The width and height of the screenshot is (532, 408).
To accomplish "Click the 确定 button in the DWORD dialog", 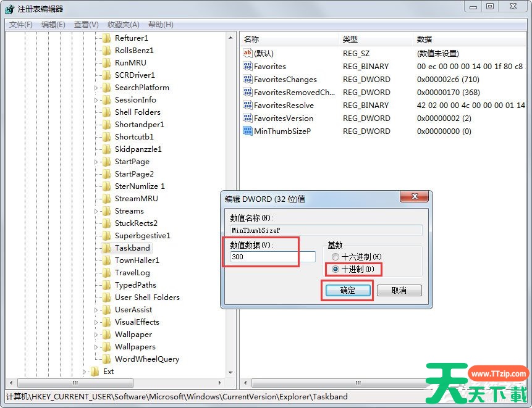I will tap(348, 290).
